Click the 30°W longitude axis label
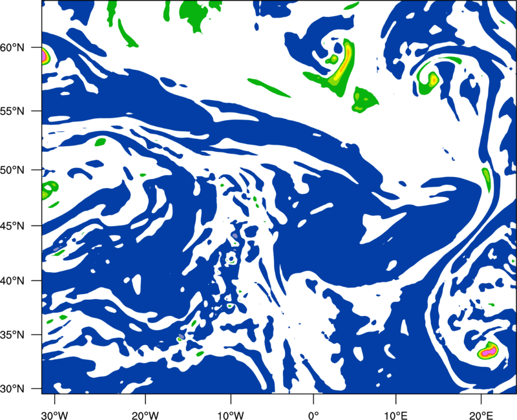This screenshot has width=517, height=420. [55, 415]
